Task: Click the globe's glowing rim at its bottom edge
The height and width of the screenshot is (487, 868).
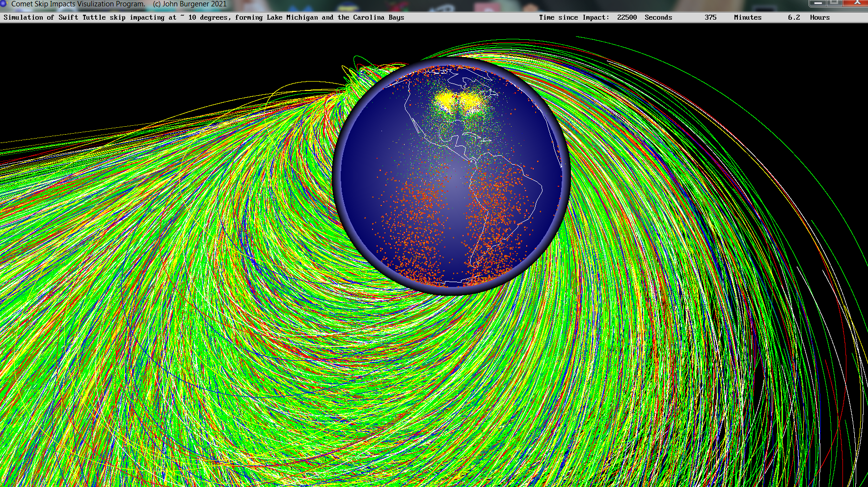Action: pyautogui.click(x=452, y=290)
